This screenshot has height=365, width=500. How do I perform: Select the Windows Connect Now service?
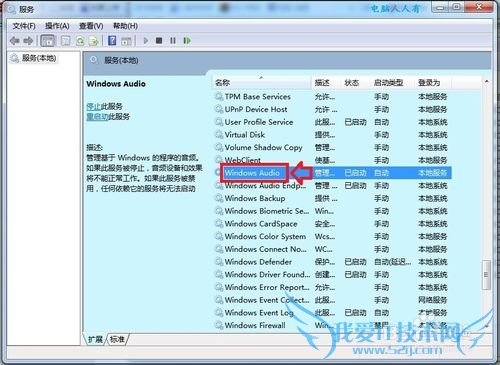332,249
